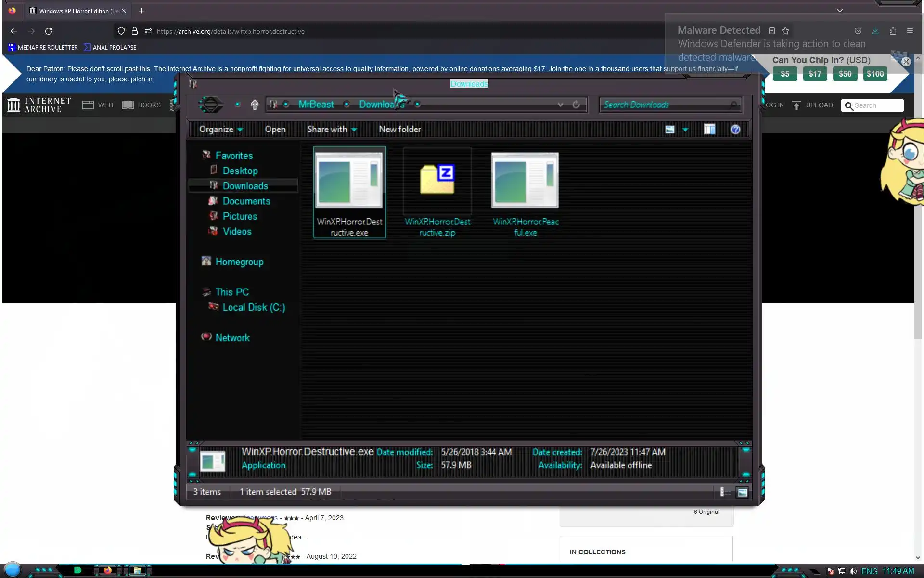Open the Windows Start orb
The image size is (924, 578).
click(x=13, y=569)
